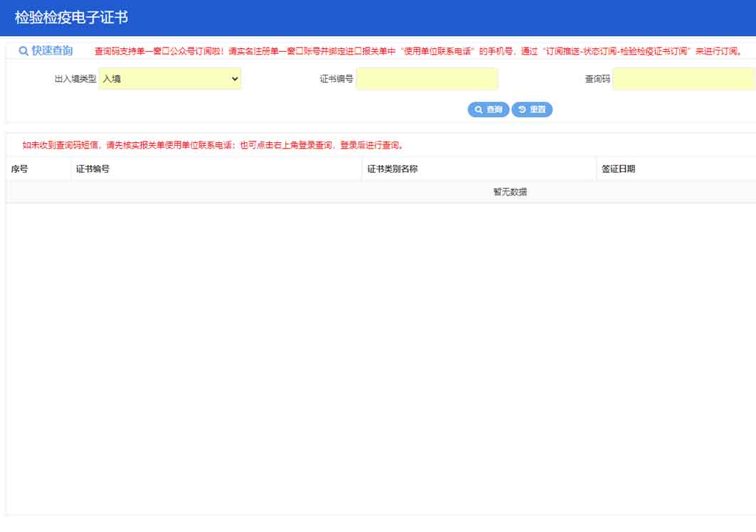This screenshot has height=532, width=756.
Task: Click the reset icon inside the 重置 button
Action: coord(520,110)
